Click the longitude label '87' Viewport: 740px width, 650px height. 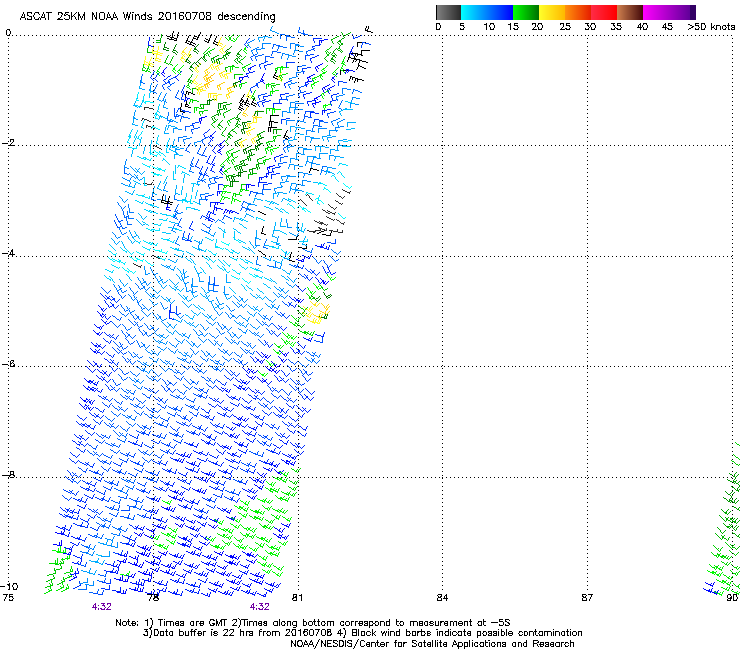[x=587, y=598]
